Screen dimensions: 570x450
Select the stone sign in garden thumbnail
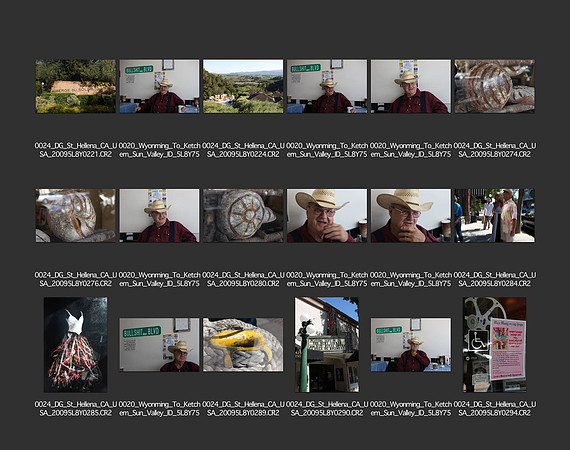coord(76,86)
